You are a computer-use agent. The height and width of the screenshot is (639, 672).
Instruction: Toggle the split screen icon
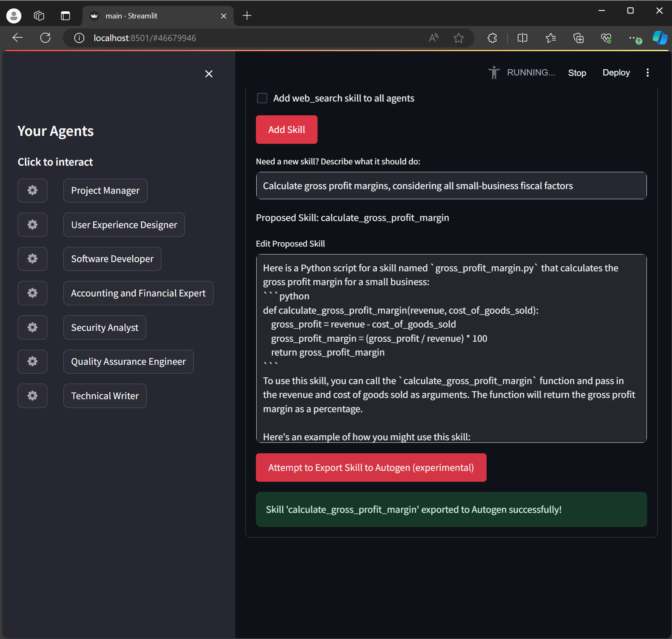(522, 38)
